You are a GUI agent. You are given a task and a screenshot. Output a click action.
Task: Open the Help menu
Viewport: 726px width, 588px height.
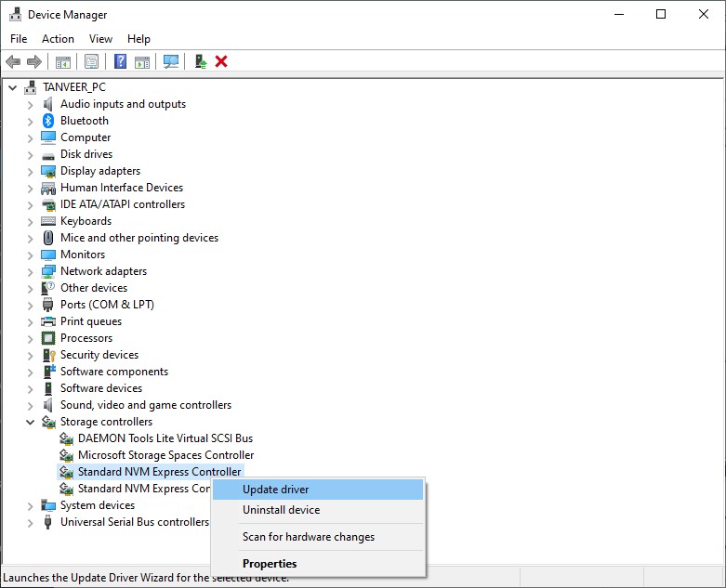[x=139, y=39]
